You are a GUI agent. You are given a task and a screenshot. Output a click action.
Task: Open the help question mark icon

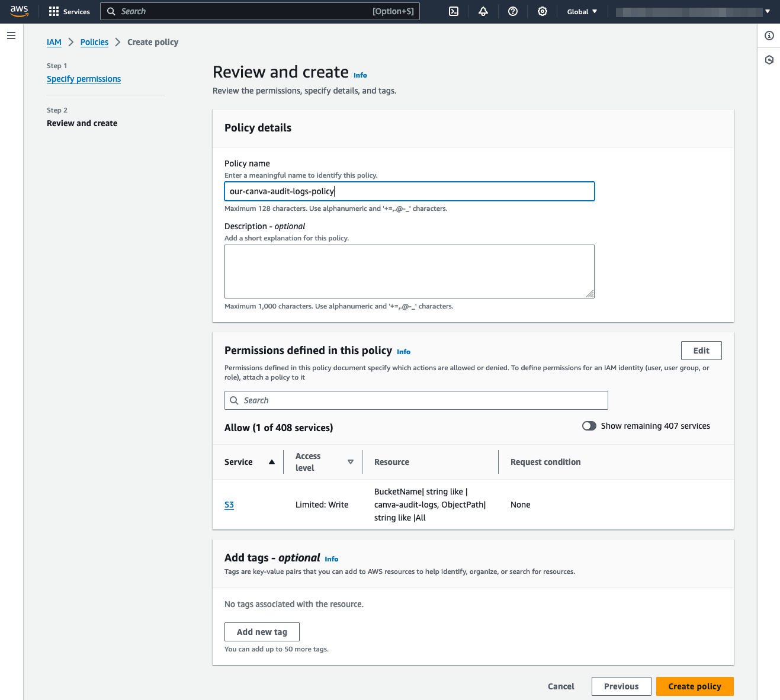513,11
